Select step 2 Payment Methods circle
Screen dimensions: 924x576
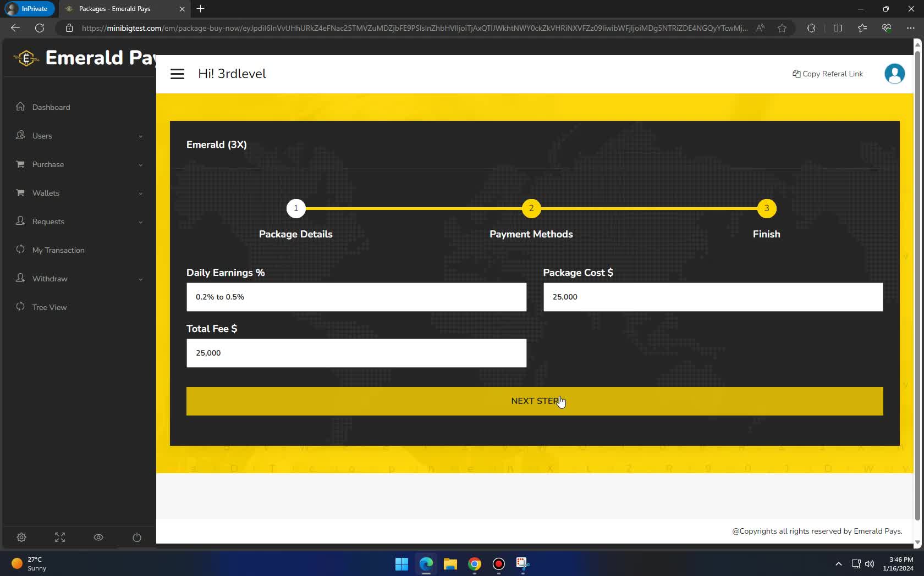click(x=531, y=208)
